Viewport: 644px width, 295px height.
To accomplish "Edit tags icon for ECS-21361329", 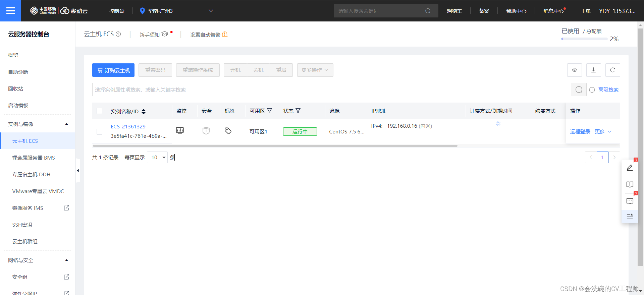I will [228, 131].
